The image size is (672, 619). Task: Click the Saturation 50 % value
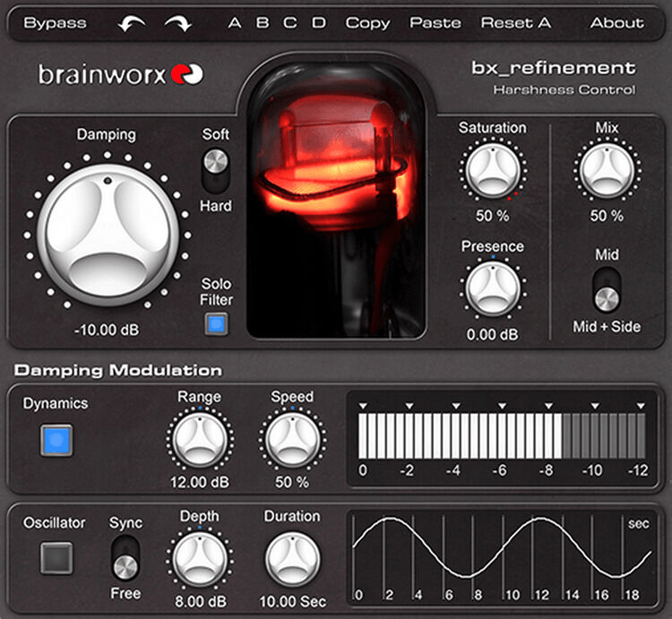coord(493,216)
